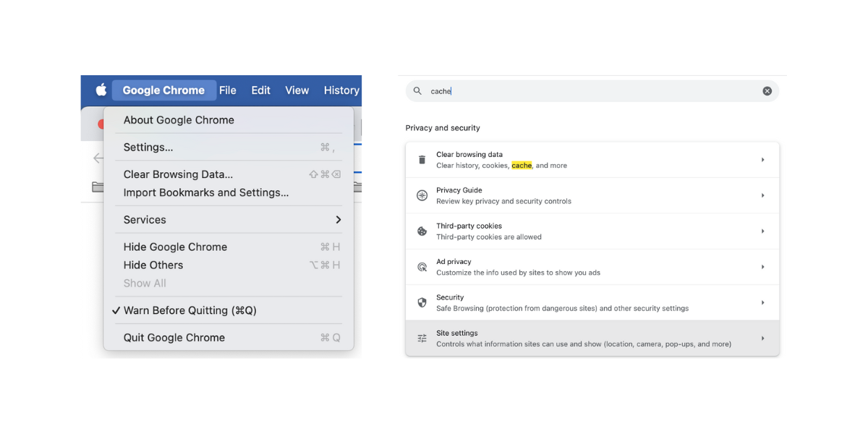
Task: Click the back arrow in Chrome window
Action: 98,158
